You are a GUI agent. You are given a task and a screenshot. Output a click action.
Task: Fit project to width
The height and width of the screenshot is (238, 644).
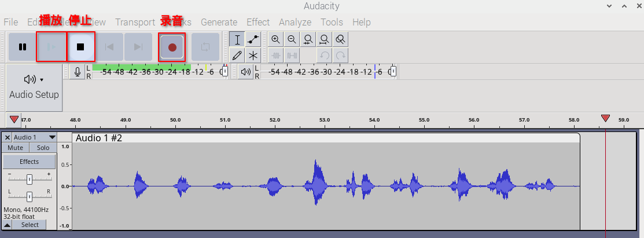click(324, 39)
